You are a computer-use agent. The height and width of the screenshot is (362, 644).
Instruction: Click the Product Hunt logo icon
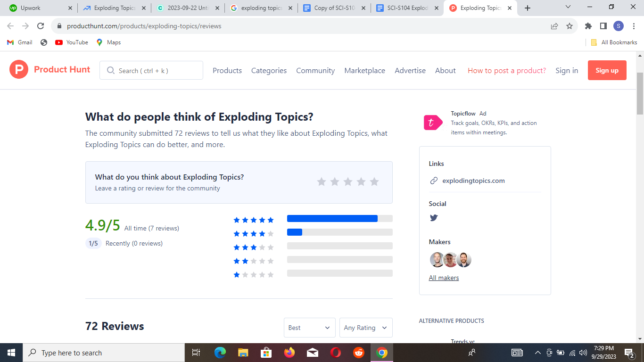click(18, 69)
